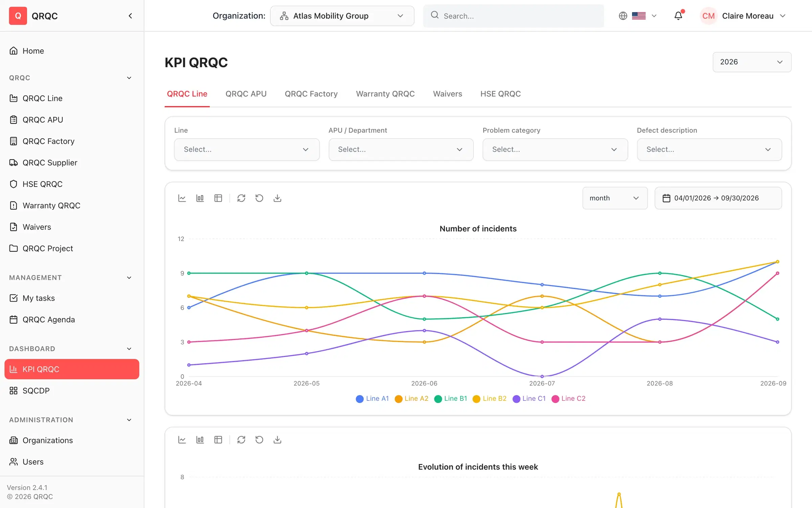This screenshot has width=812, height=508.
Task: Open QRQC Line sidebar item
Action: pos(72,98)
